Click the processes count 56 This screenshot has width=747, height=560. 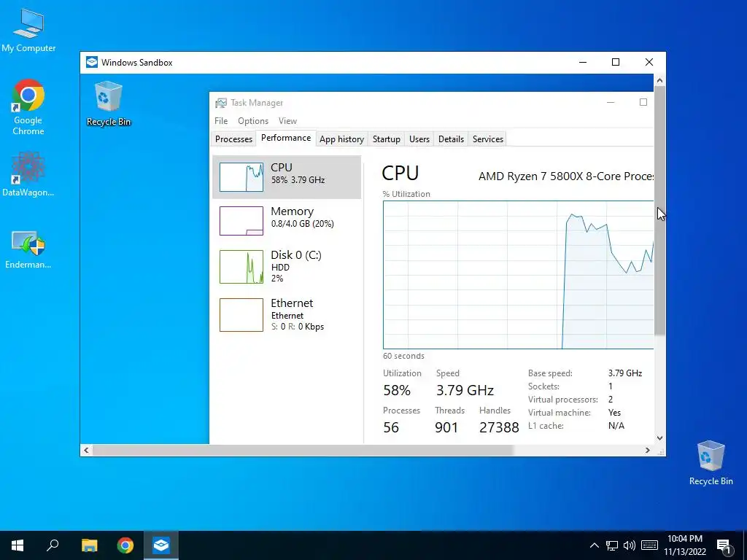[391, 427]
